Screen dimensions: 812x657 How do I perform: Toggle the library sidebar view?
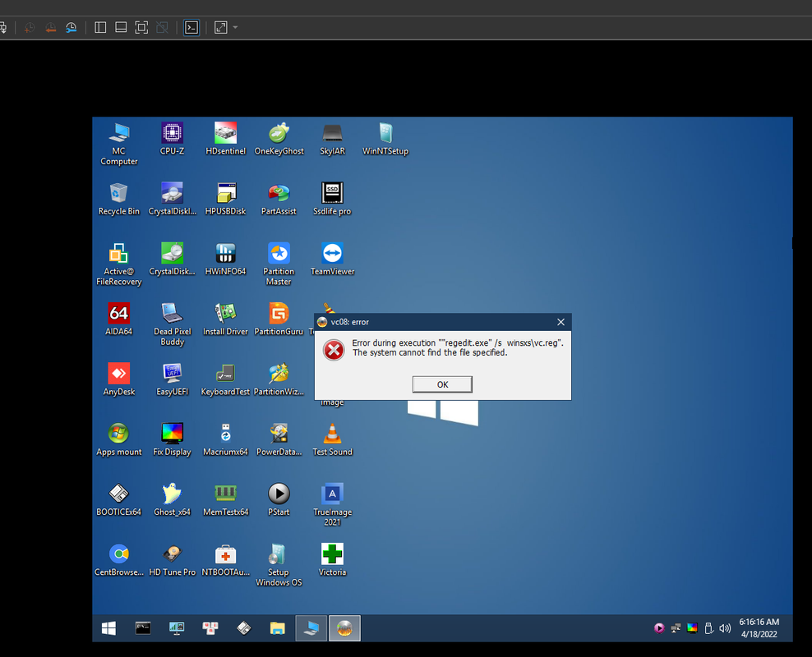[x=100, y=27]
